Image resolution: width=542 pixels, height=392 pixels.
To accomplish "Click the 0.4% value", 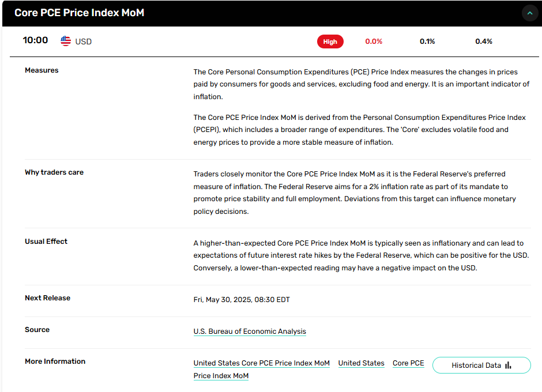I will 483,42.
